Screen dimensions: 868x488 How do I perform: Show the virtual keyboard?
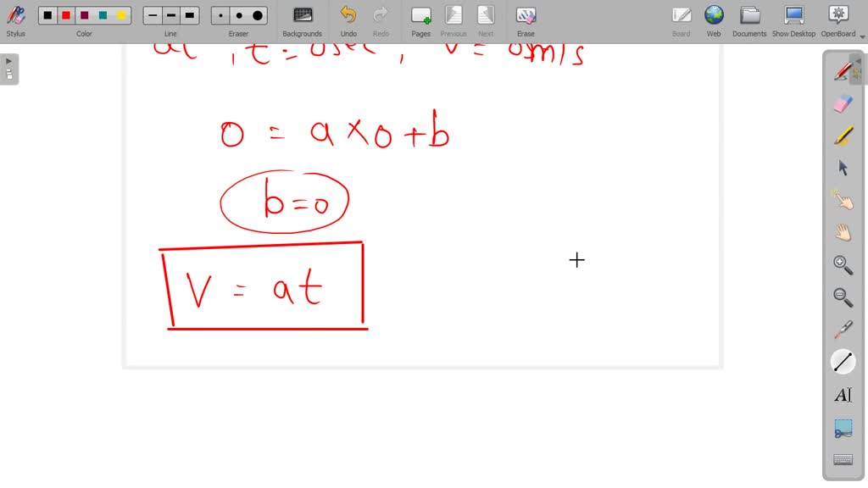click(843, 460)
